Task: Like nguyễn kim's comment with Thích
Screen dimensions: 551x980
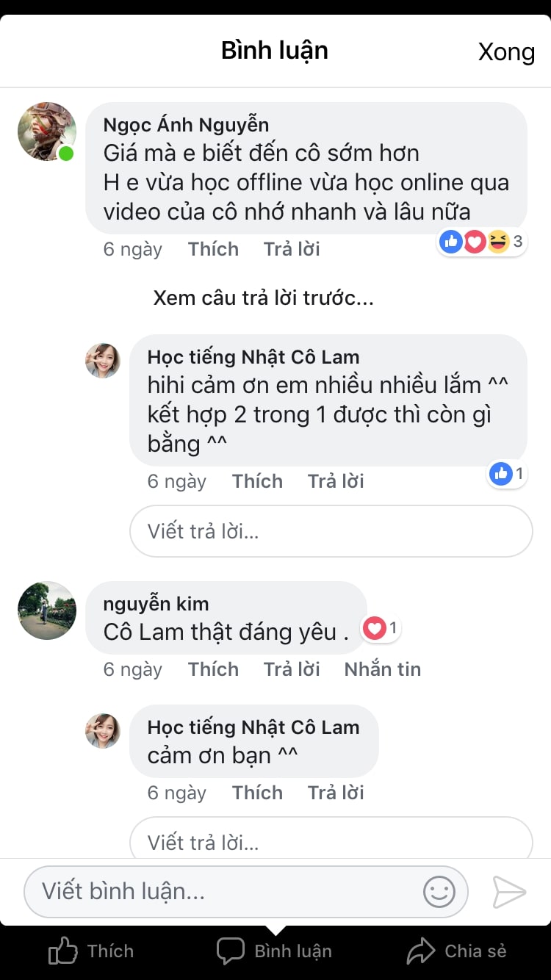Action: tap(213, 669)
